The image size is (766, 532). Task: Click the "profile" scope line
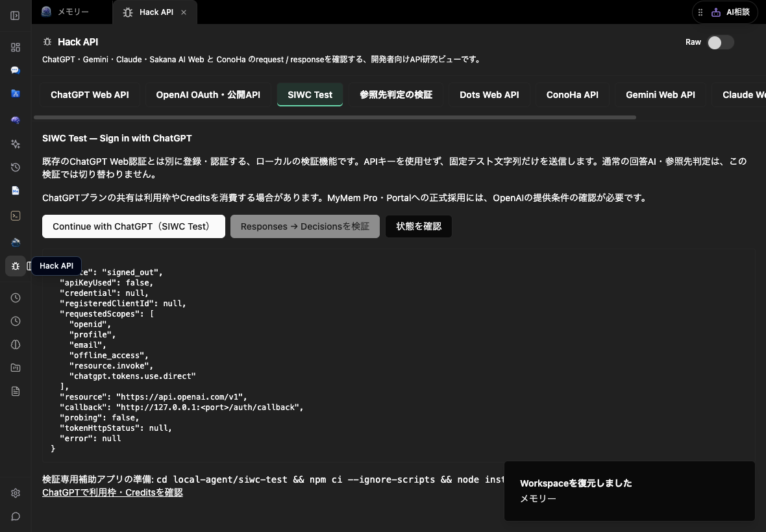click(x=92, y=335)
